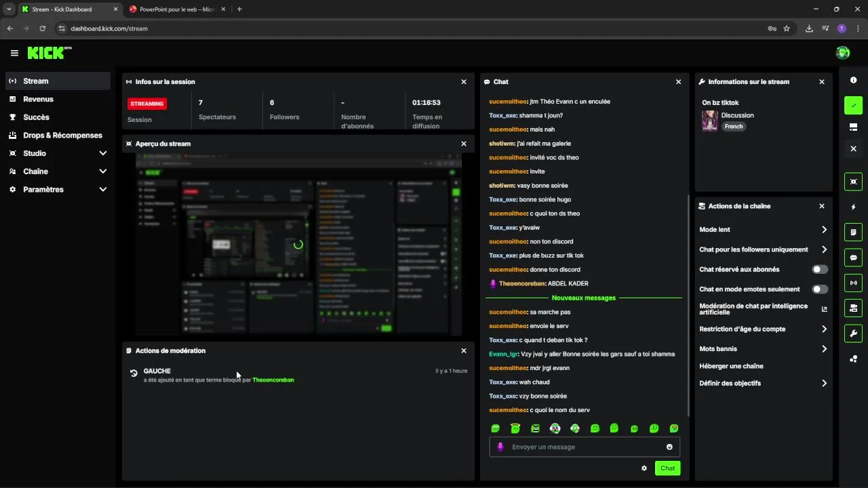Close the Actions de modération panel

pos(464,350)
